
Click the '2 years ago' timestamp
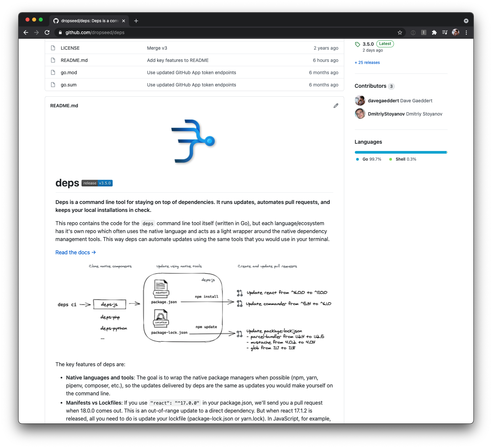click(326, 48)
